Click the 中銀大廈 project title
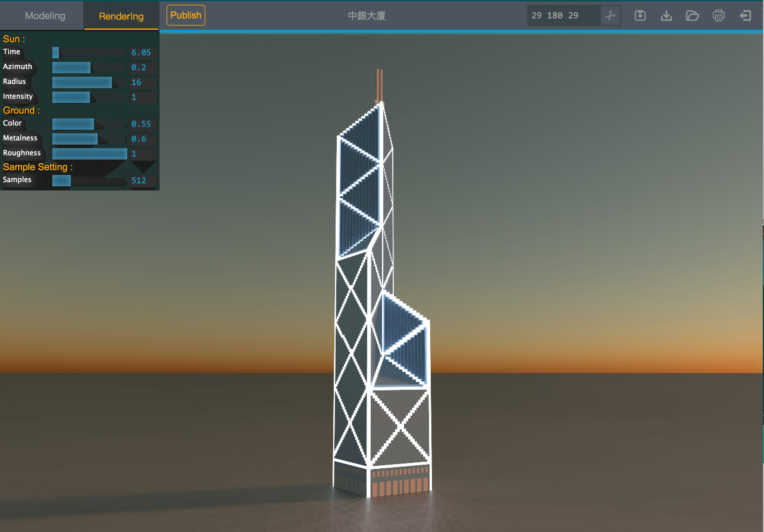Image resolution: width=764 pixels, height=532 pixels. coord(367,16)
